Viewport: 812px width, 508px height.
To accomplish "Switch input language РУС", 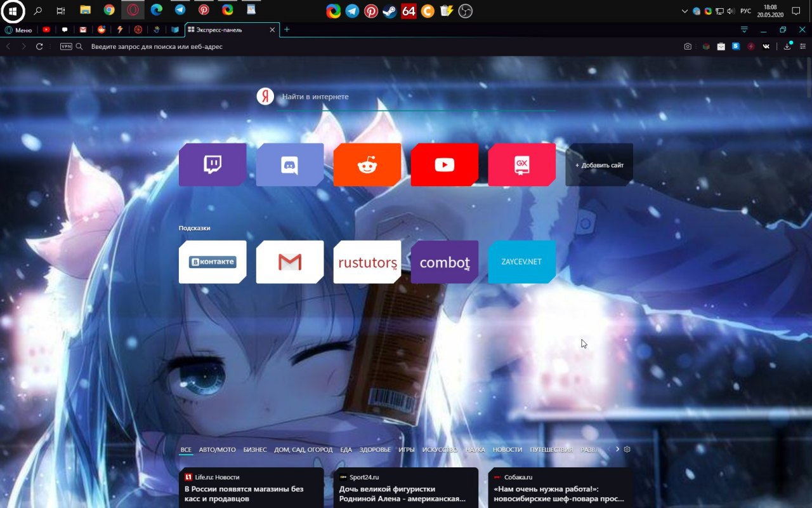I will (x=745, y=11).
